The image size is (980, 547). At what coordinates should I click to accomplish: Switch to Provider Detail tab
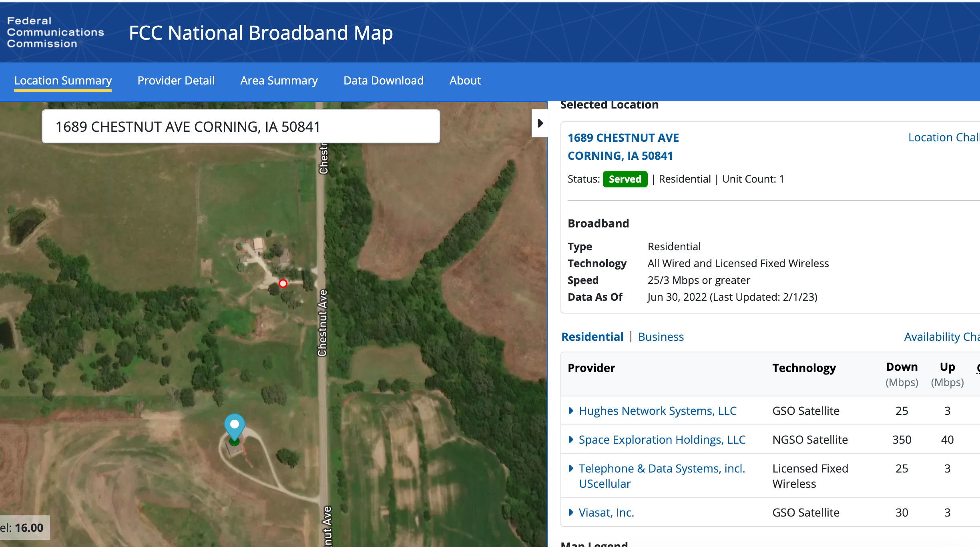pyautogui.click(x=176, y=80)
